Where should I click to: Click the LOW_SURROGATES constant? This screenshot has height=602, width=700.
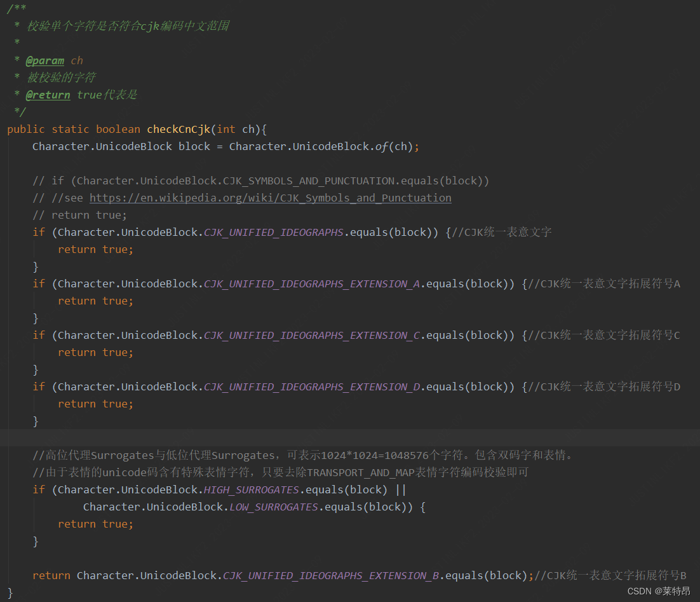[274, 507]
